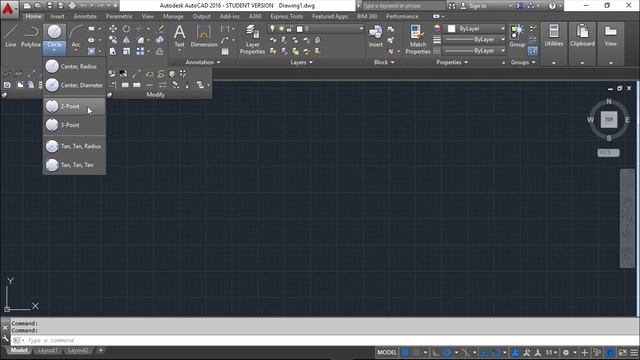Toggle ortho mode in status bar

(436, 352)
